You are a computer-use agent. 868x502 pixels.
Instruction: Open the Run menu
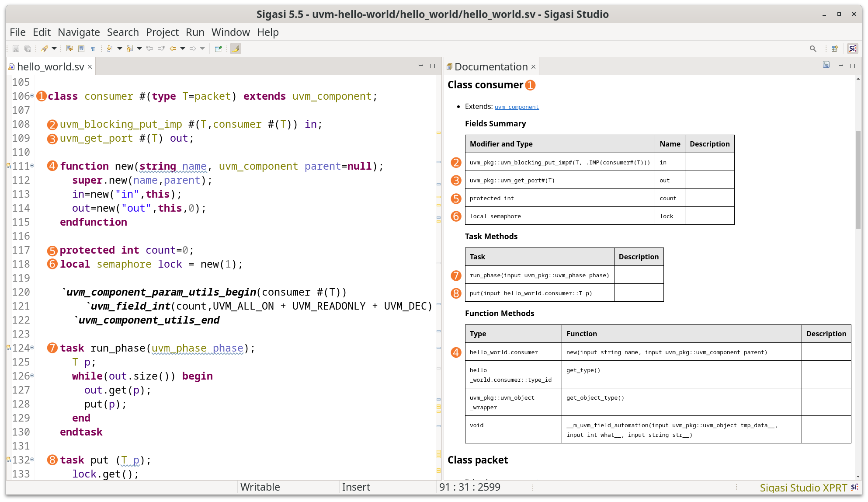click(x=195, y=32)
